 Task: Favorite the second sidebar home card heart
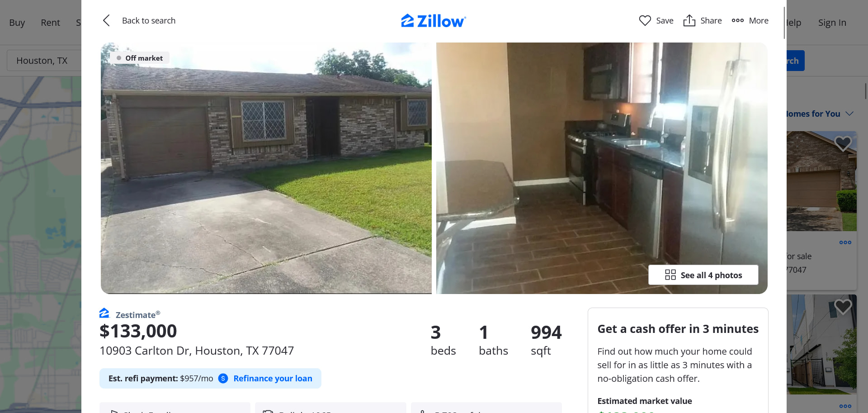(843, 307)
